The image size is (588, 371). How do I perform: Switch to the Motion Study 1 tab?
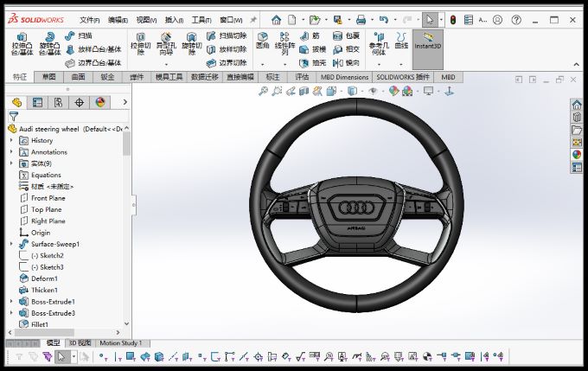coord(121,342)
